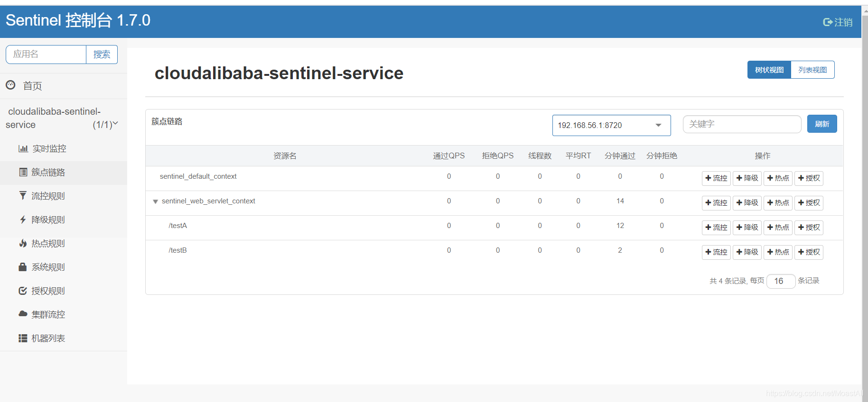Click the 搜索 search button
Screen dimensions: 868x402
pyautogui.click(x=102, y=55)
